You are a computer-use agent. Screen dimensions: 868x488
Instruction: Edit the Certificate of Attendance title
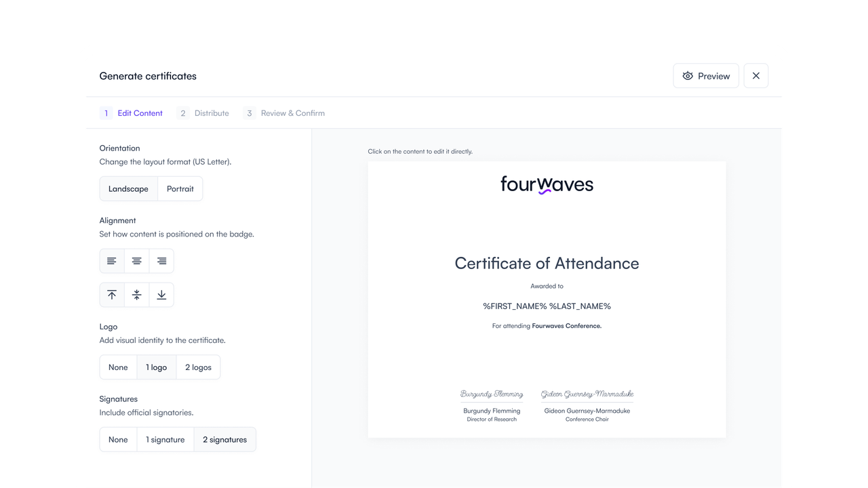(x=547, y=264)
